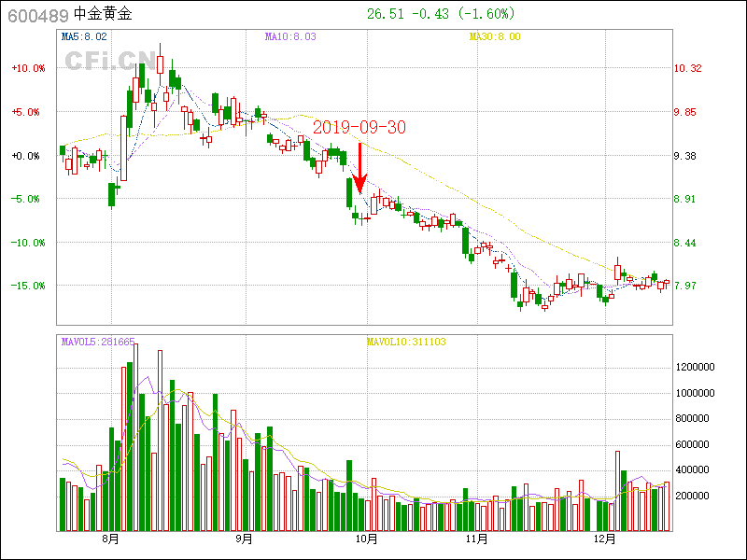Click the 9月 month marker

(244, 539)
